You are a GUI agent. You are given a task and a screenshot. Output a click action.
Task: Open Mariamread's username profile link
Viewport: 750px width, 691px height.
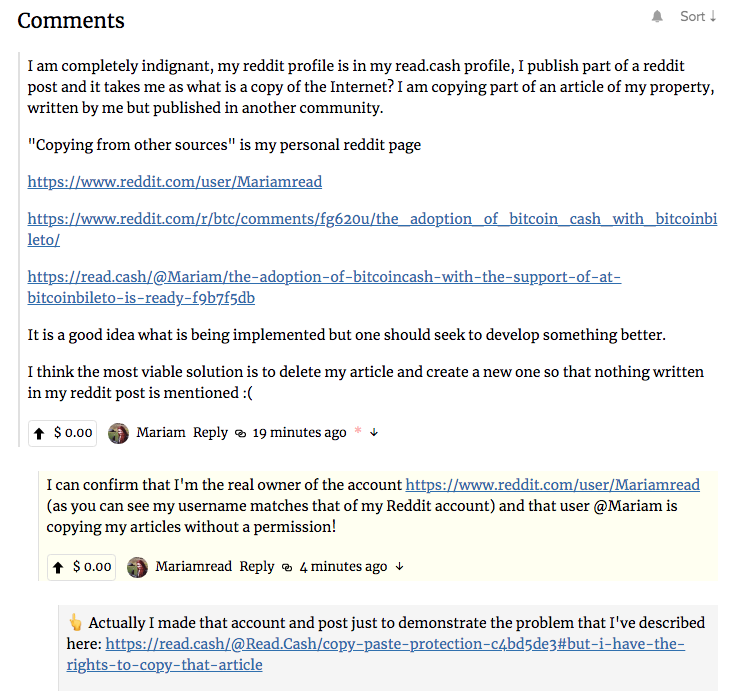[x=194, y=566]
